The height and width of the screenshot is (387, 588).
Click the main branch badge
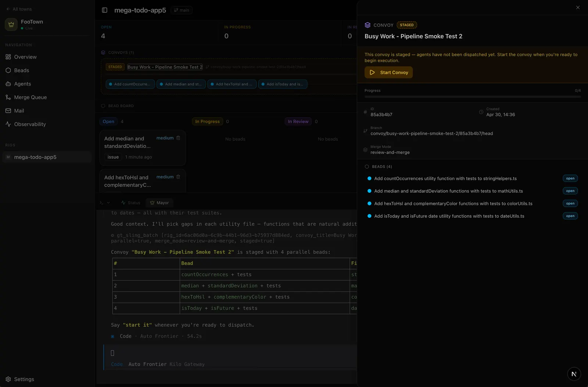tap(182, 10)
